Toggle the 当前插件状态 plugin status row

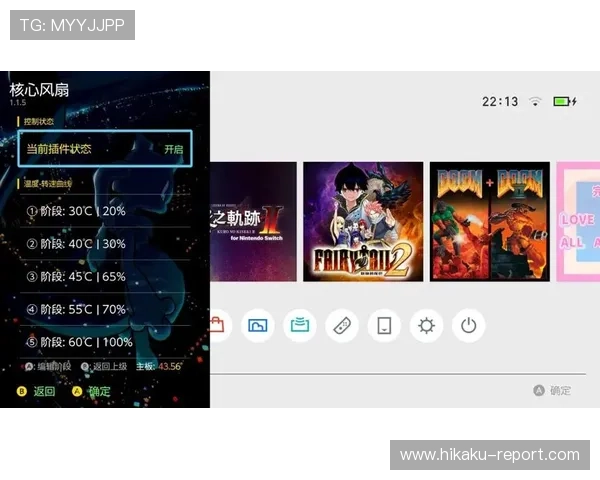(105, 149)
